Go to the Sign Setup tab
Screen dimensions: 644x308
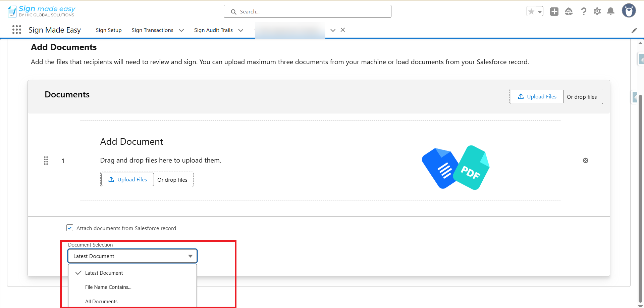[109, 30]
